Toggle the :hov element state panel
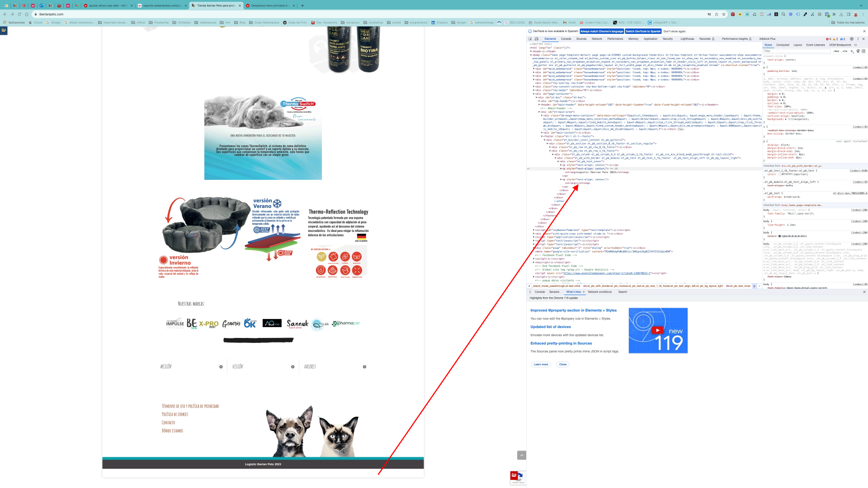 point(836,51)
